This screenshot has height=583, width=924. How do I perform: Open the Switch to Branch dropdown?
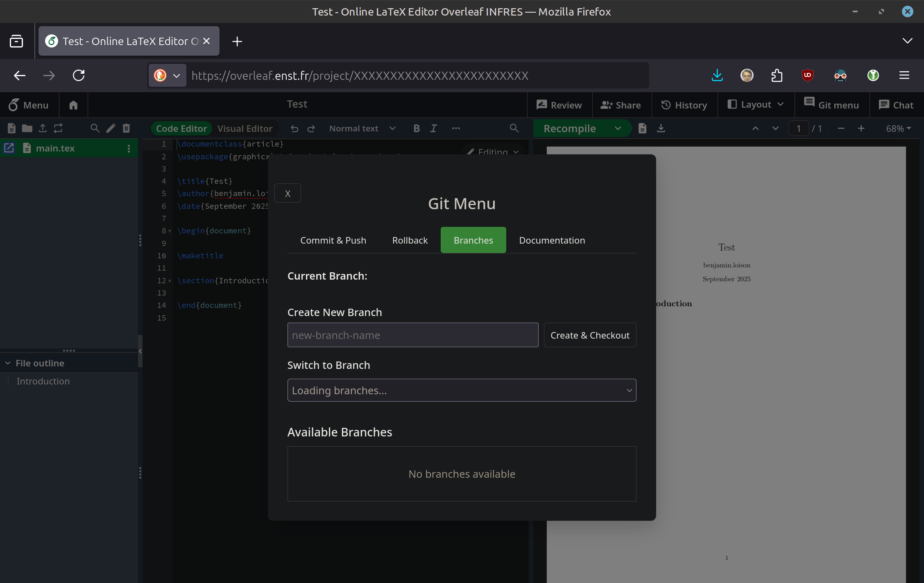[x=462, y=390]
